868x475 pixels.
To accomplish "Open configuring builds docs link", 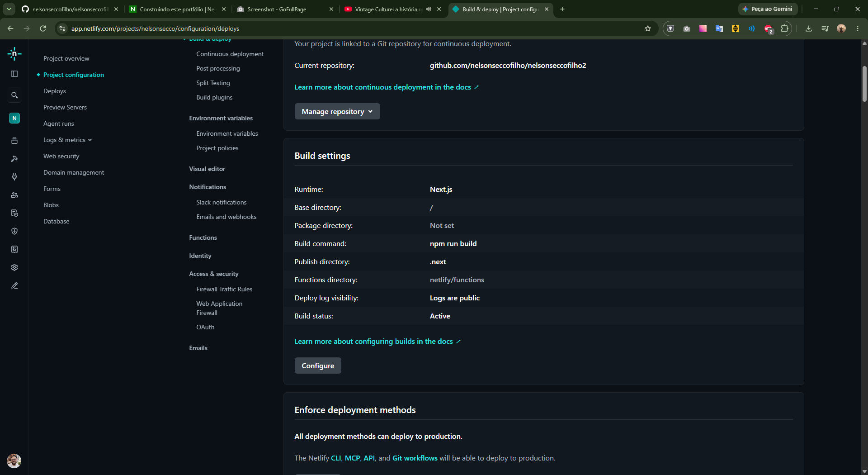I will point(377,341).
